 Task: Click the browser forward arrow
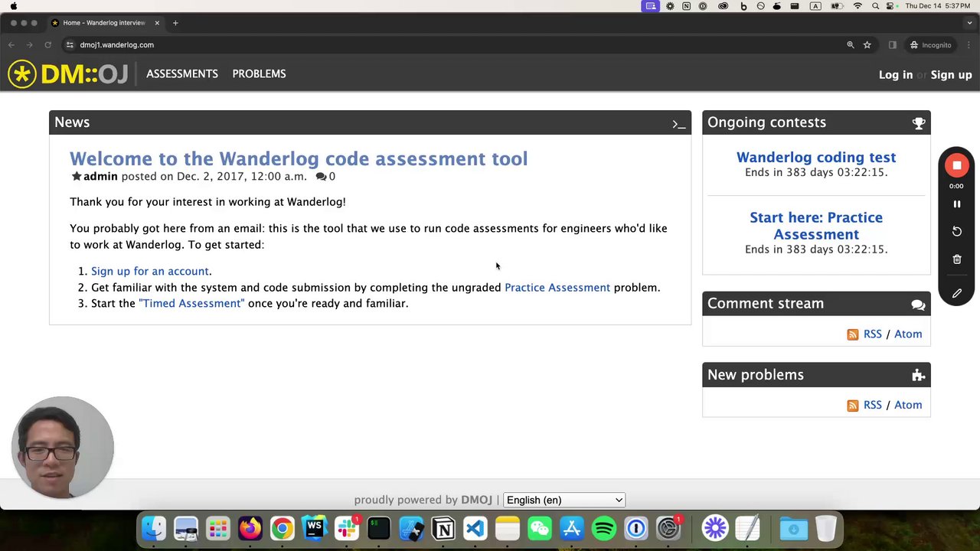pos(30,45)
